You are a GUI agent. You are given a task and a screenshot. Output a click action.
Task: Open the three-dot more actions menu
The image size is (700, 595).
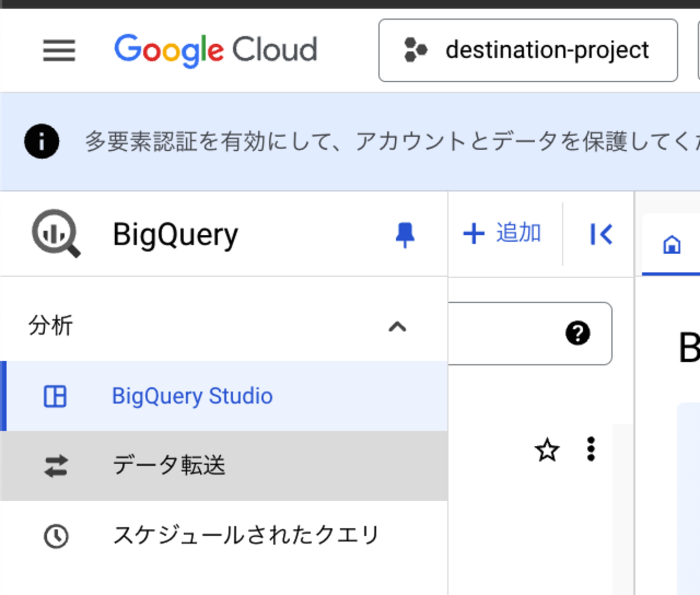click(591, 449)
